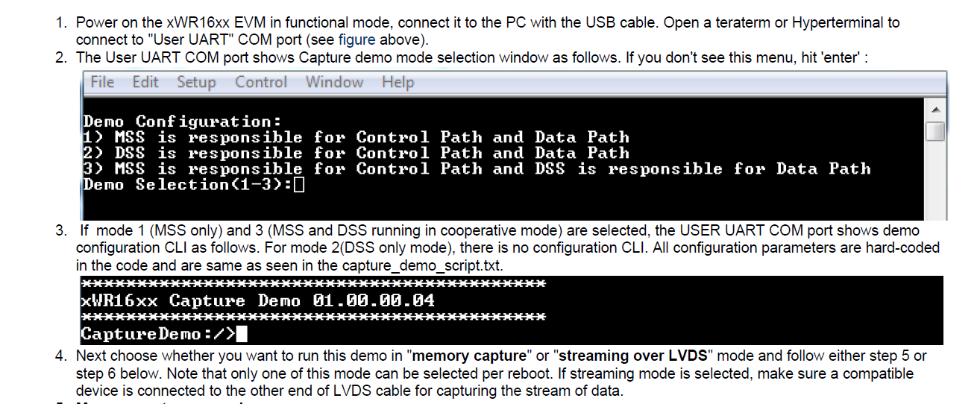Follow the blue "figure" link
Viewport: 980px width, 404px height.
pos(356,39)
